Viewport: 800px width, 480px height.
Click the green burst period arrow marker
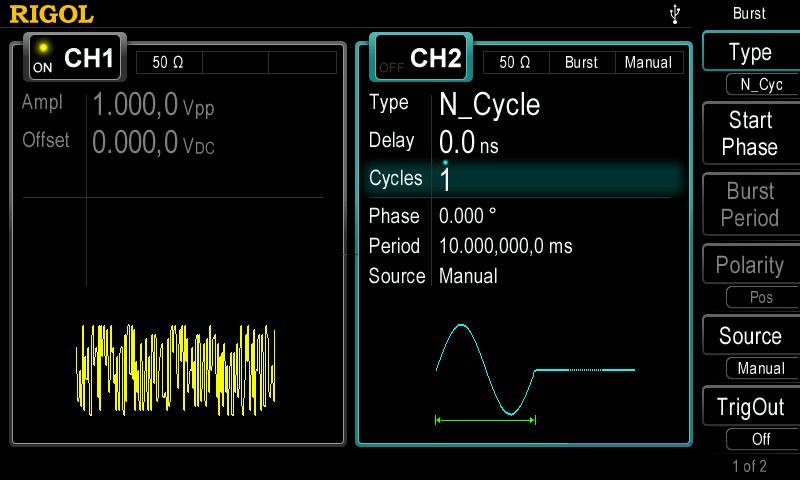coord(486,420)
